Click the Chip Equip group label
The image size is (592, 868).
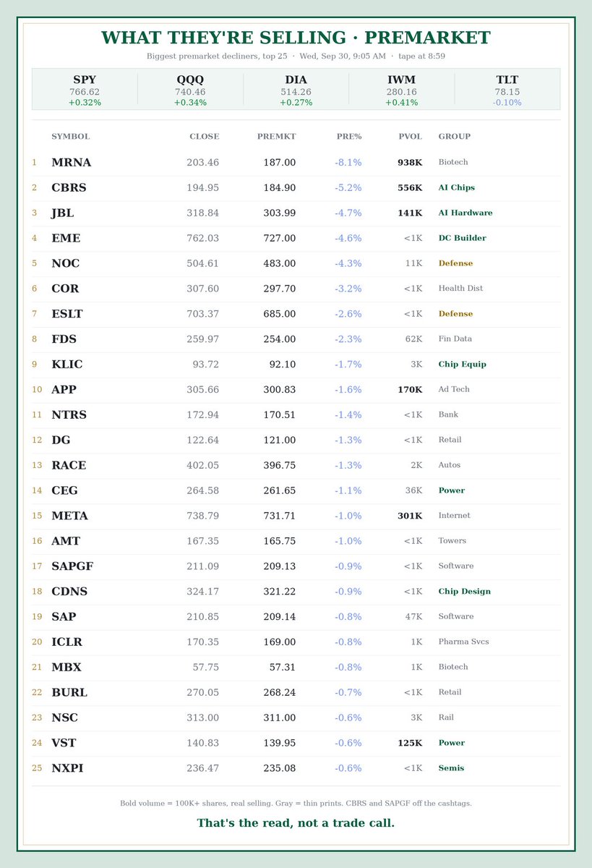pyautogui.click(x=463, y=365)
